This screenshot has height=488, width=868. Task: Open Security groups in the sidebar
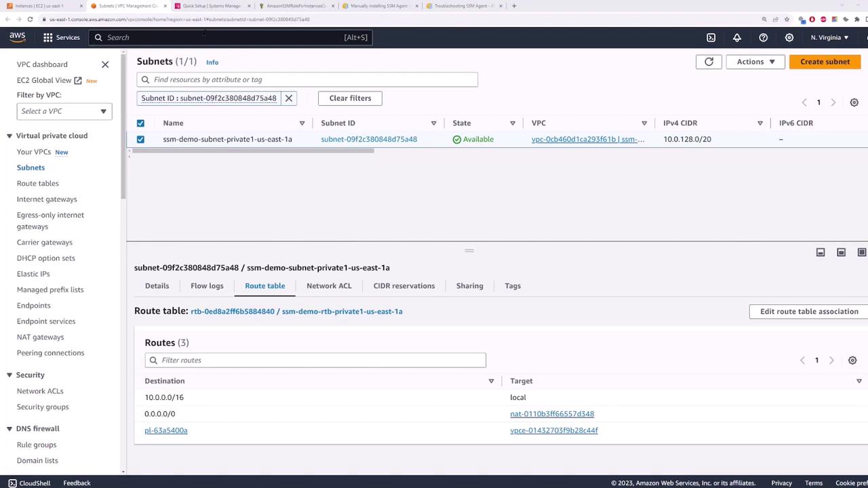tap(43, 407)
